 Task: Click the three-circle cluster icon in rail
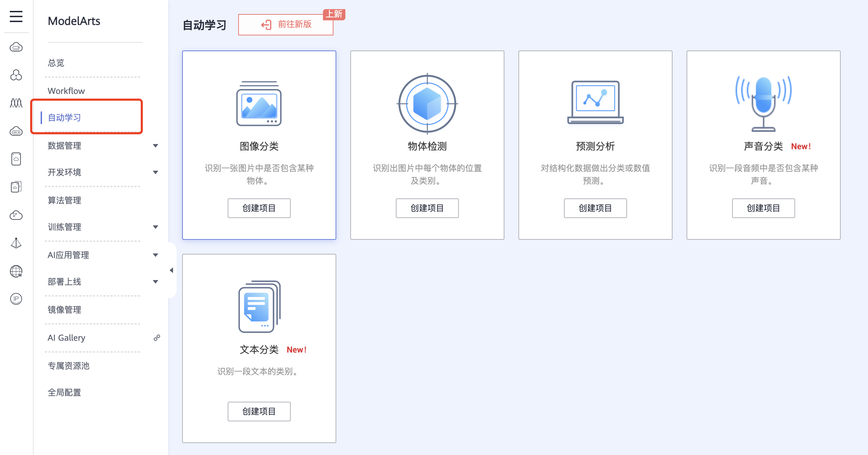[16, 75]
